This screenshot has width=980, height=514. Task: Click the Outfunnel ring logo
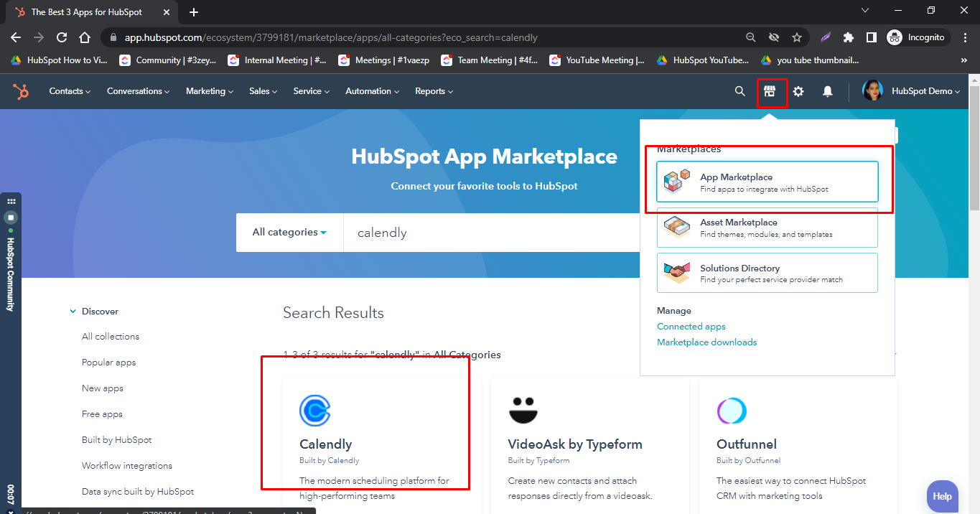[x=732, y=411]
